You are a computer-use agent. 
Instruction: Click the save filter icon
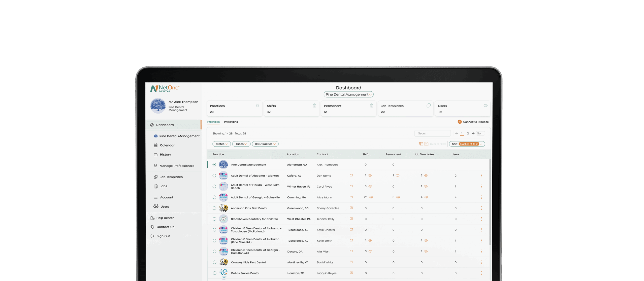(x=426, y=144)
